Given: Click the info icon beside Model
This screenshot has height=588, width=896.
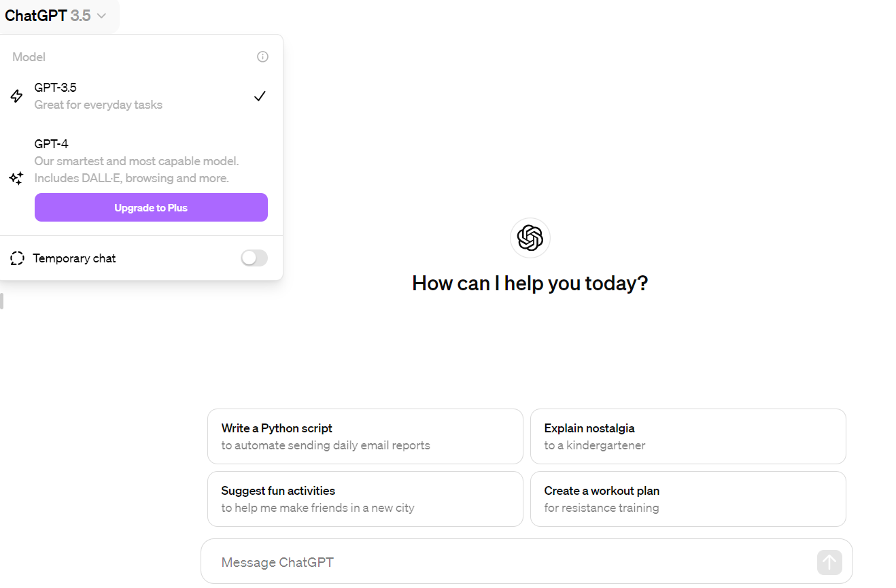Looking at the screenshot, I should tap(262, 57).
